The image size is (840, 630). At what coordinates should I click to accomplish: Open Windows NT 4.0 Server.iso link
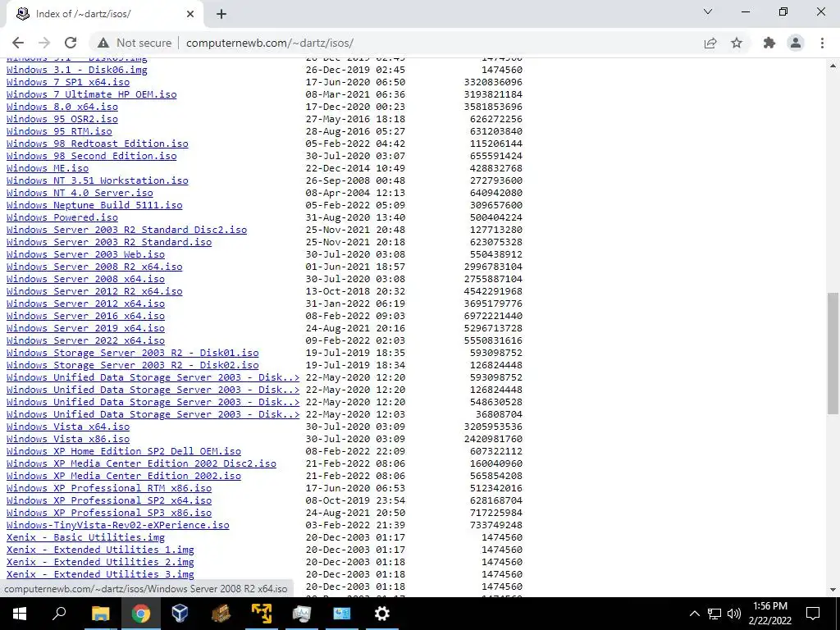(80, 193)
